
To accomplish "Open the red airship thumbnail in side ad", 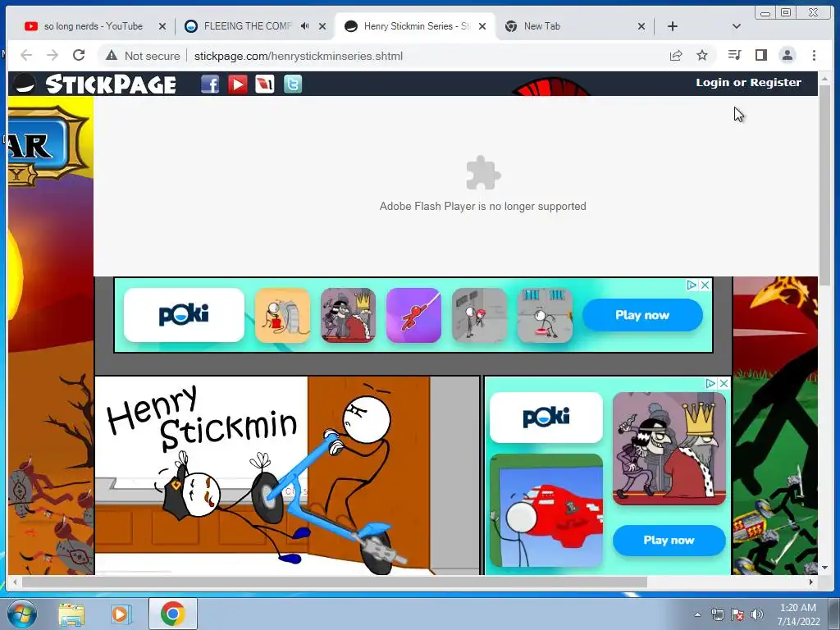I will point(546,510).
